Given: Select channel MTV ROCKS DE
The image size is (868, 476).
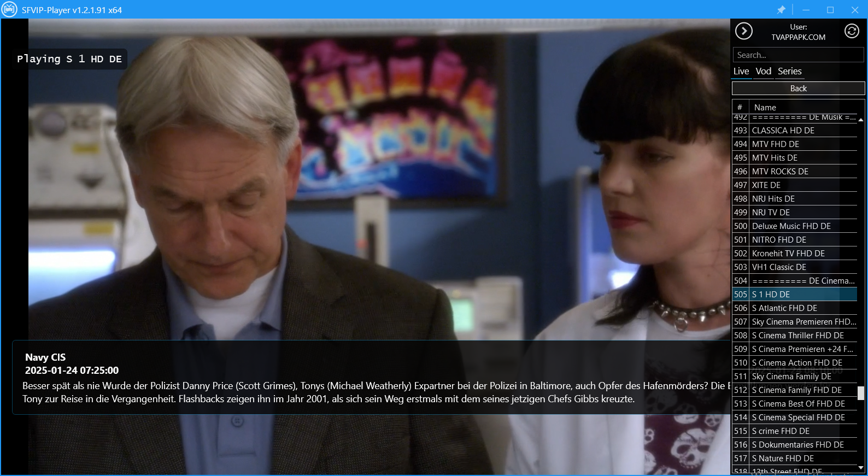Looking at the screenshot, I should pos(795,172).
